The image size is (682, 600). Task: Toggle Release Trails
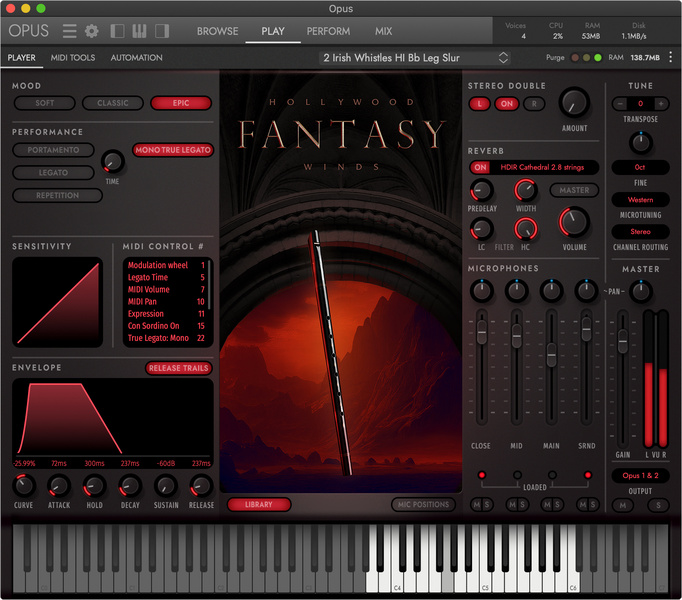click(179, 368)
